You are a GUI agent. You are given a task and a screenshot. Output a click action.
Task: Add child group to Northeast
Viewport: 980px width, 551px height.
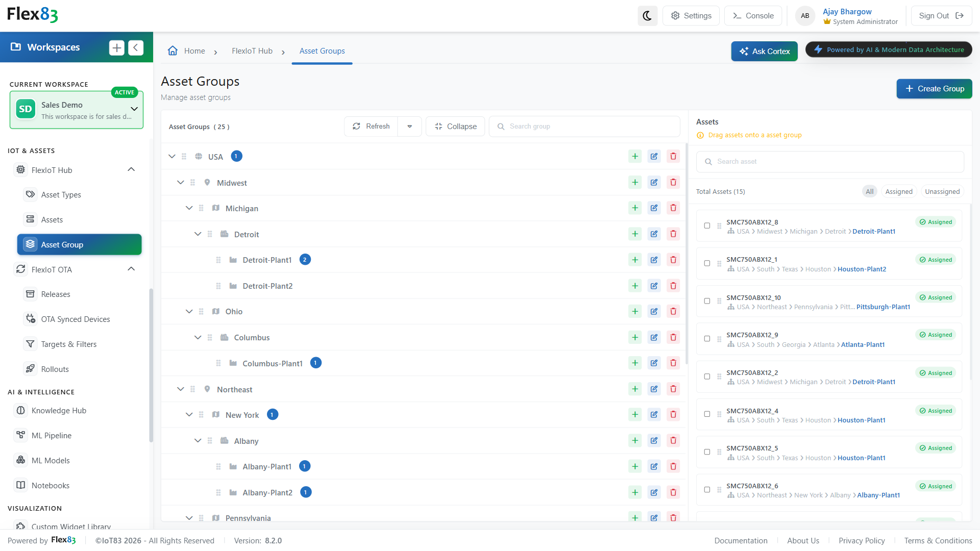point(635,389)
